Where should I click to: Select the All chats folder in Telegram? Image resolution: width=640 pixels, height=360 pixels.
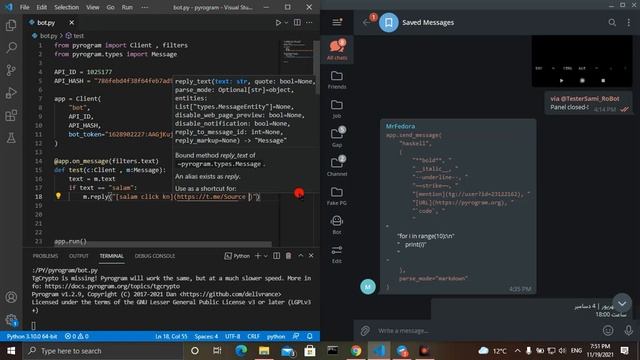click(x=337, y=49)
